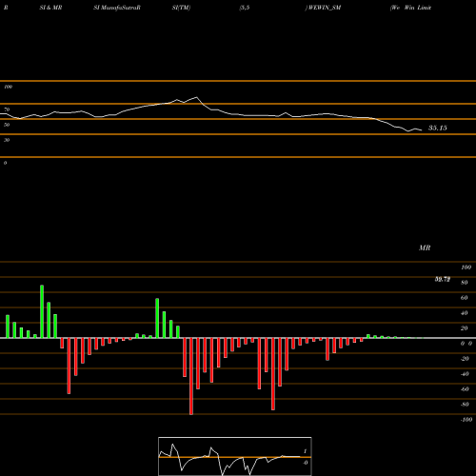Image resolution: width=476 pixels, height=476 pixels.
Task: Click the 70 level label on RSI axis
Action: point(7,109)
